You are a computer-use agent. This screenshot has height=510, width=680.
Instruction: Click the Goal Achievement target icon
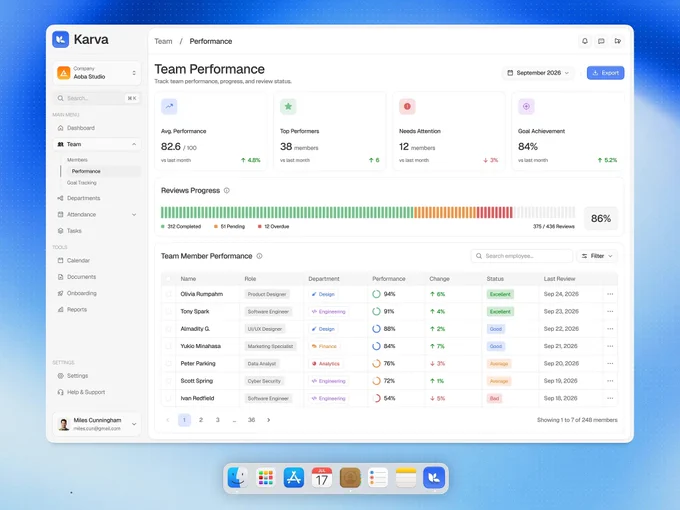526,106
